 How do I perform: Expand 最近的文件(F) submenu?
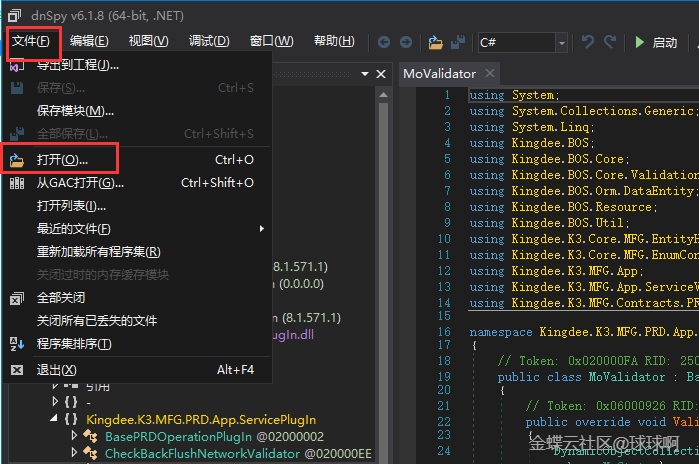pos(138,229)
